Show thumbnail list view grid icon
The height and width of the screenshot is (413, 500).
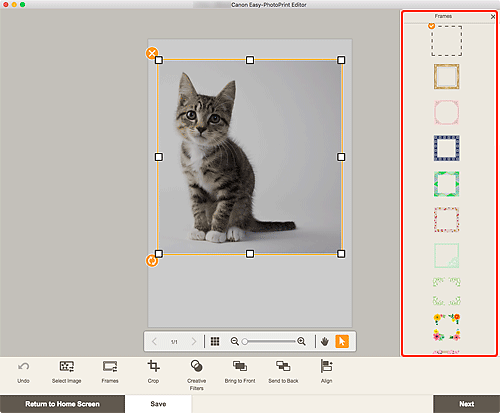[215, 341]
